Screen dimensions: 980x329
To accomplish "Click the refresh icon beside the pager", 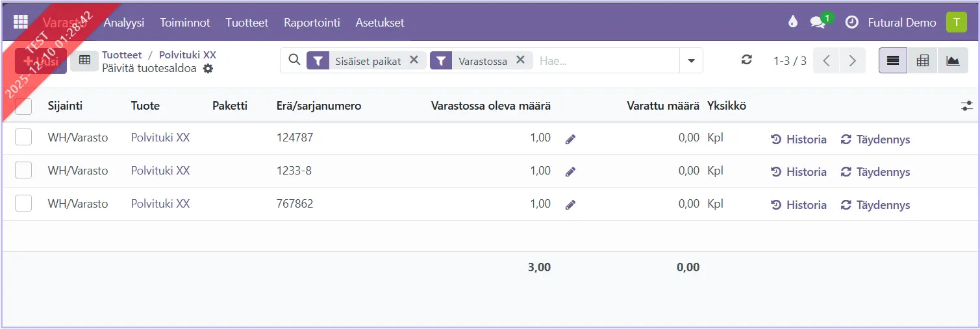I will 747,60.
